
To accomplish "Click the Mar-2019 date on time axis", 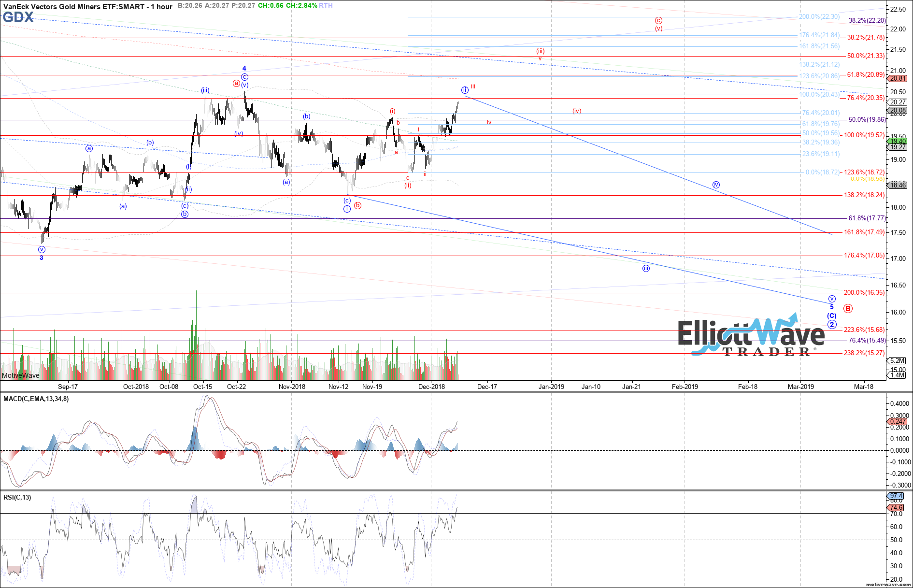I will [x=800, y=387].
